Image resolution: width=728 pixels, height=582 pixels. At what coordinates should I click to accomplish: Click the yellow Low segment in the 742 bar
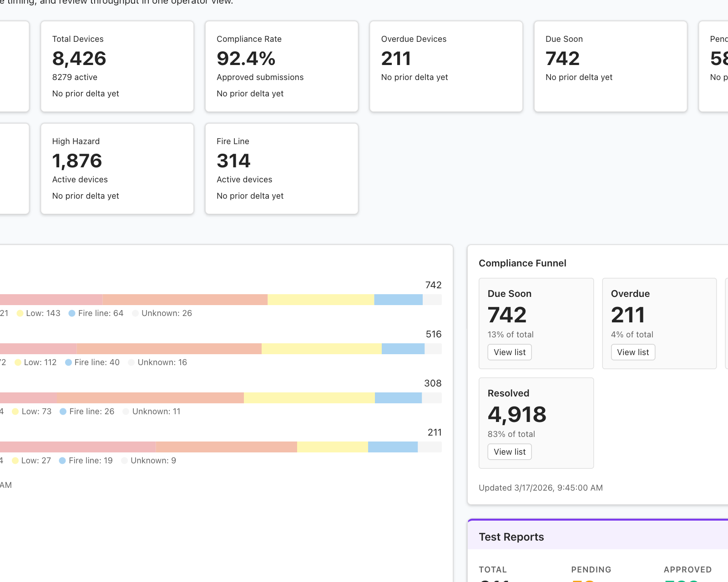[321, 300]
